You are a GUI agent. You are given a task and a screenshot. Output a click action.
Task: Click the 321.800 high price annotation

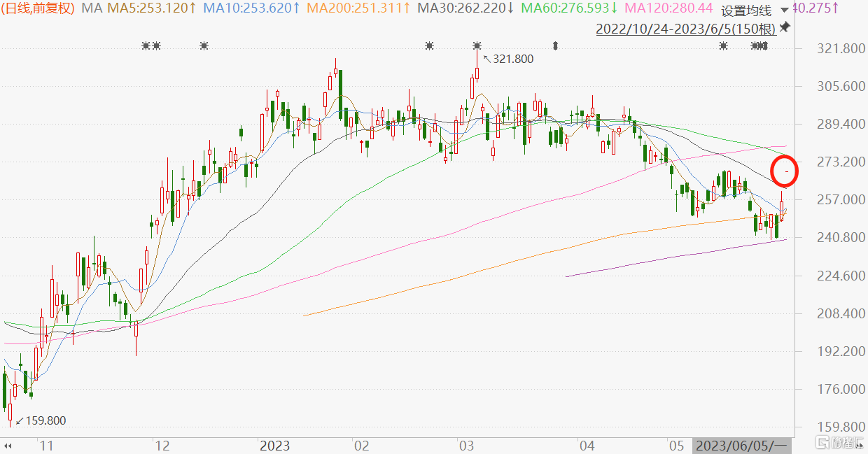coord(513,59)
